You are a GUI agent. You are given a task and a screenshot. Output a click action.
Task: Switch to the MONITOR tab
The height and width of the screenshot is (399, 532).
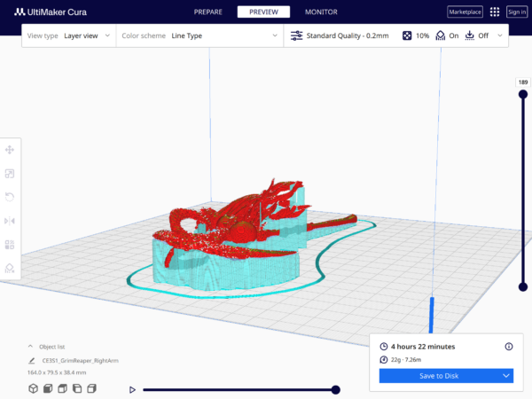click(321, 12)
